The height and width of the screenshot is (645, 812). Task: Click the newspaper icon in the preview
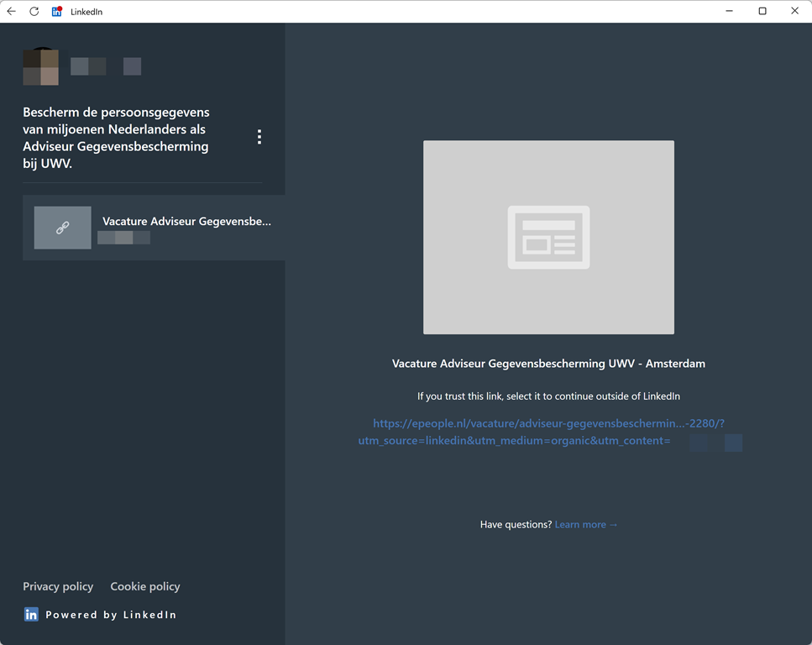coord(548,238)
